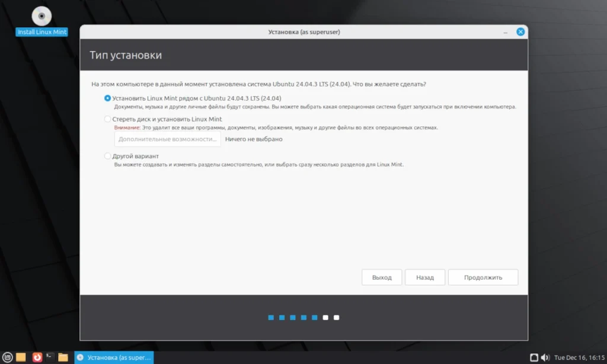
Task: Click the question text mentioning Ubuntu 24.04.3 LTS
Action: click(x=258, y=84)
